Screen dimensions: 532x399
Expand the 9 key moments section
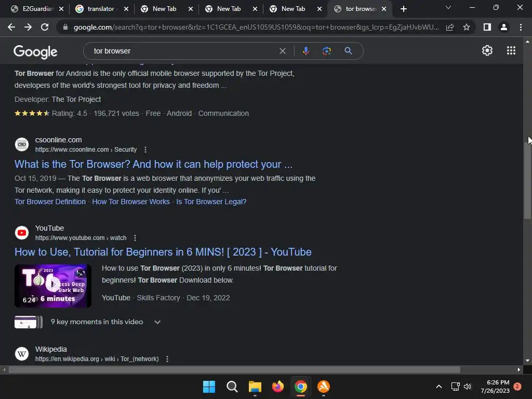click(x=157, y=322)
